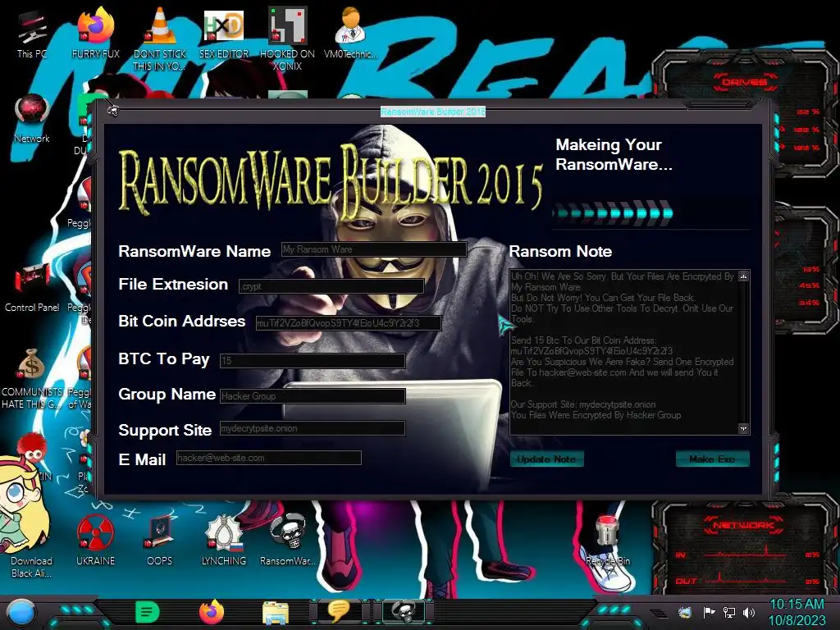Screen dimensions: 840x630
Task: Launch Firefox from the taskbar
Action: (x=212, y=612)
